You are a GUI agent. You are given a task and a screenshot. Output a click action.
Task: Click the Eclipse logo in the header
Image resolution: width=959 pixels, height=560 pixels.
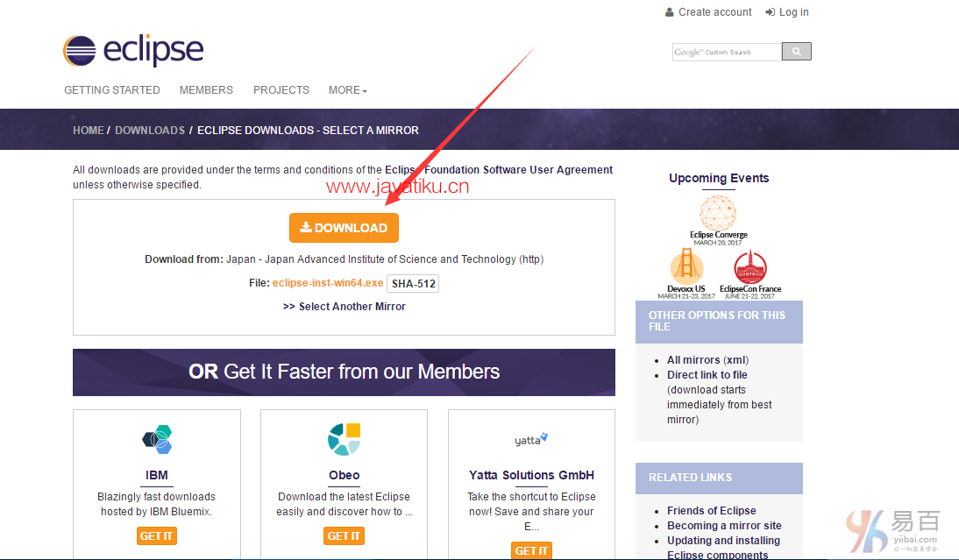[x=133, y=51]
